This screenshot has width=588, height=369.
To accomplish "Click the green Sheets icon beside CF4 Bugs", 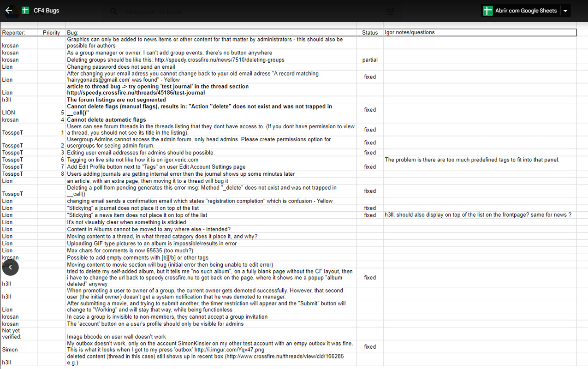I will coord(25,10).
